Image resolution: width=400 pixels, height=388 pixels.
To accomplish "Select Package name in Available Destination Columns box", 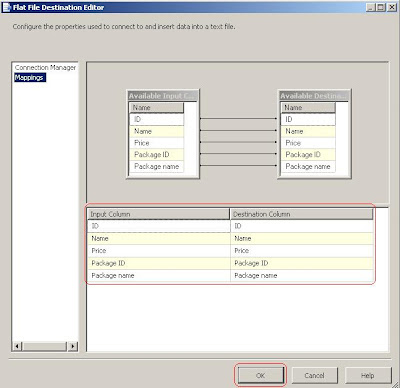I will [308, 166].
